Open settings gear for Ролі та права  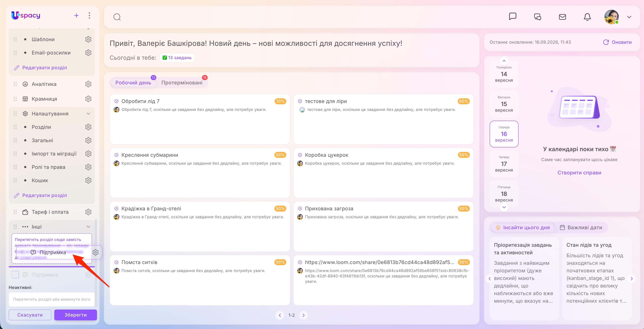[x=88, y=167]
